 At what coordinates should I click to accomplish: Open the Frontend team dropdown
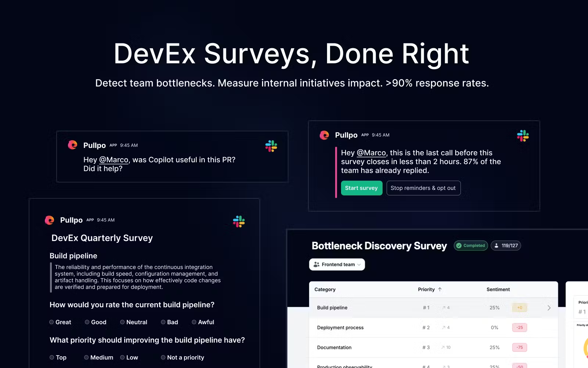click(x=337, y=265)
